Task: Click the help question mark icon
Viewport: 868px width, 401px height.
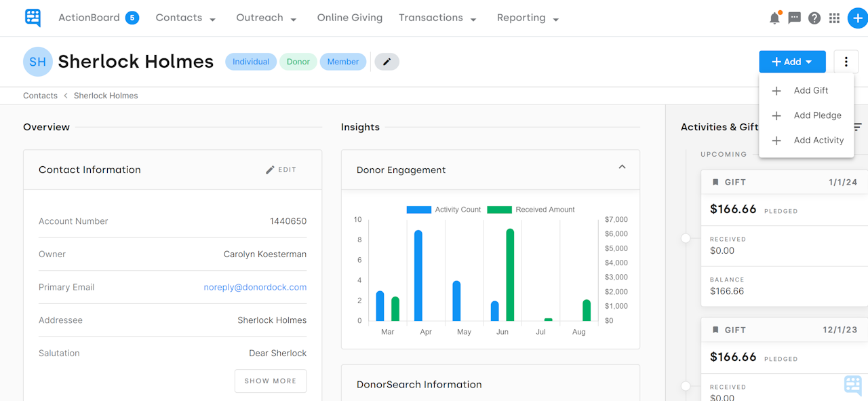Action: pyautogui.click(x=814, y=18)
